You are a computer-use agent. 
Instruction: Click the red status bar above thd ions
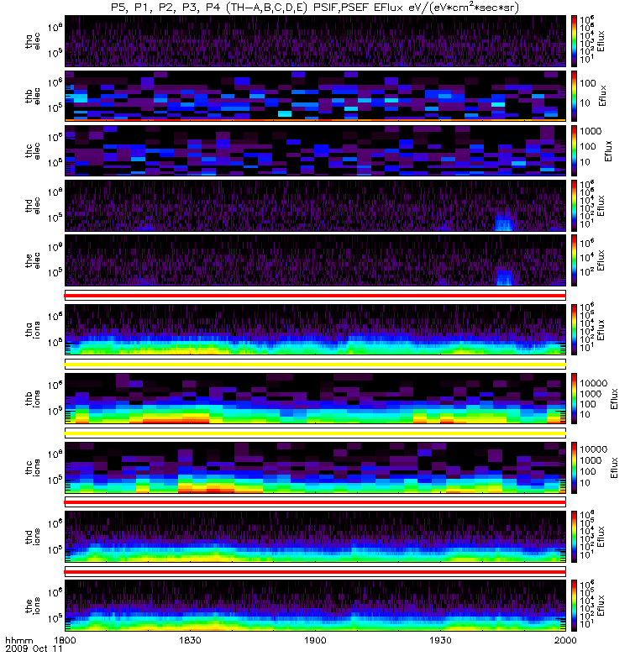[315, 502]
